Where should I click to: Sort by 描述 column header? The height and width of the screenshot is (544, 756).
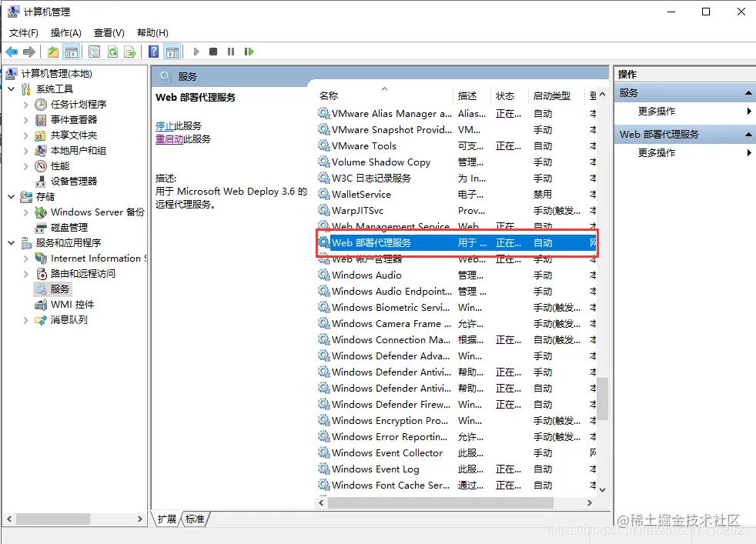(x=471, y=96)
